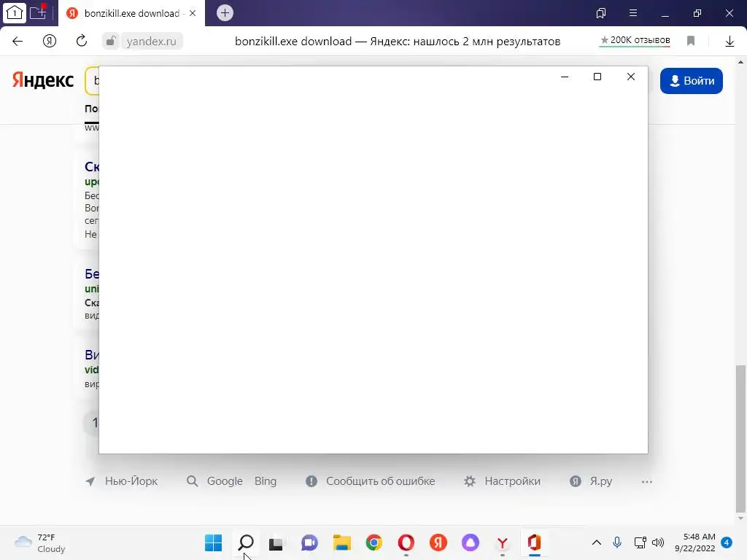Click the new tab group icon

(38, 12)
